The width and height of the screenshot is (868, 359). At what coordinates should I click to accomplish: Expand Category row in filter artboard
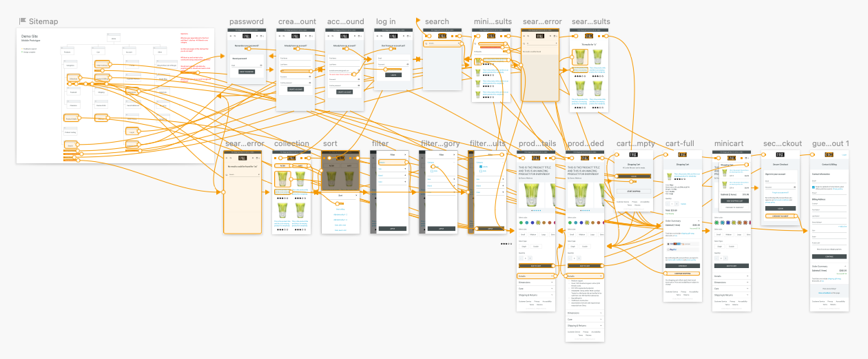pyautogui.click(x=392, y=162)
